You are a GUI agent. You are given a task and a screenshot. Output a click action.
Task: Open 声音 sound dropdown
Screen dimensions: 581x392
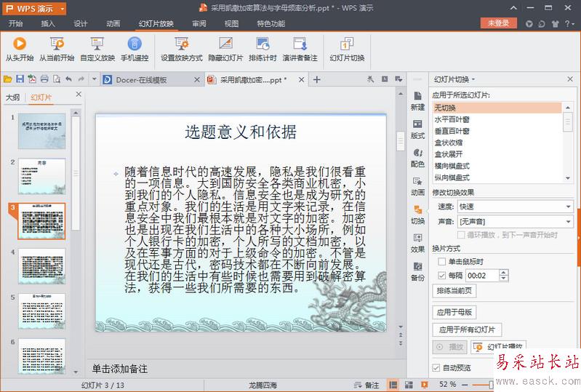coord(568,222)
